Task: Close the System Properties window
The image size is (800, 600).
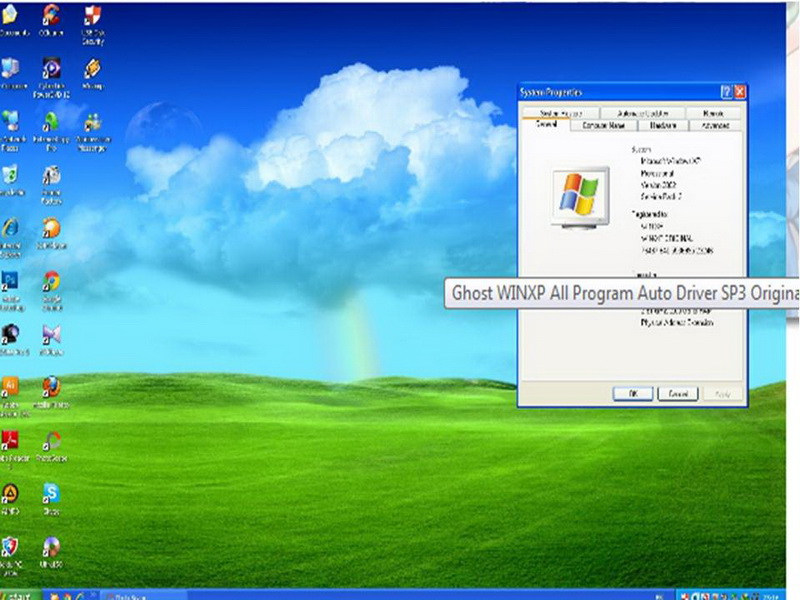Action: pos(740,92)
